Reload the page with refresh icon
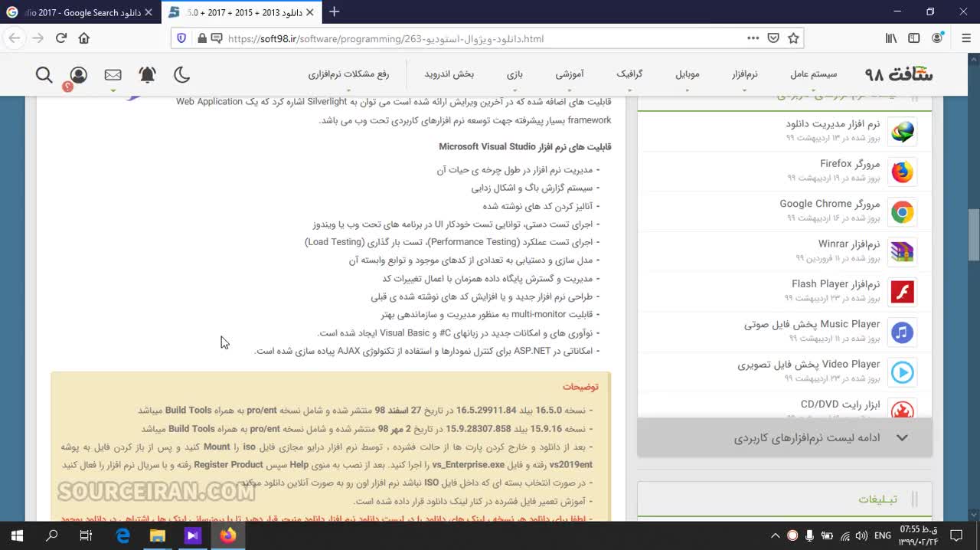 (x=61, y=38)
